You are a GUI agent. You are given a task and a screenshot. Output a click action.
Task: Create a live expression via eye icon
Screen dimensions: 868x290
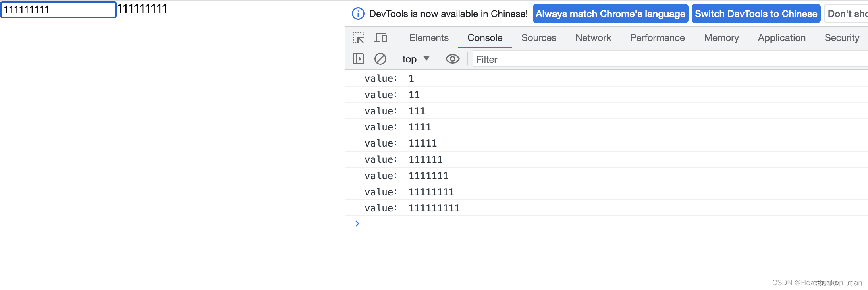[452, 59]
